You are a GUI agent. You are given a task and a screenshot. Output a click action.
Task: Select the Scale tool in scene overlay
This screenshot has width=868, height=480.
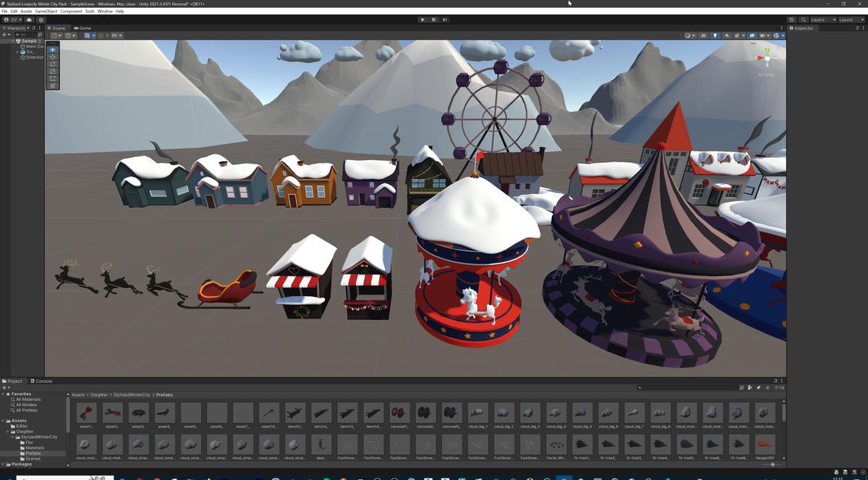pyautogui.click(x=52, y=71)
